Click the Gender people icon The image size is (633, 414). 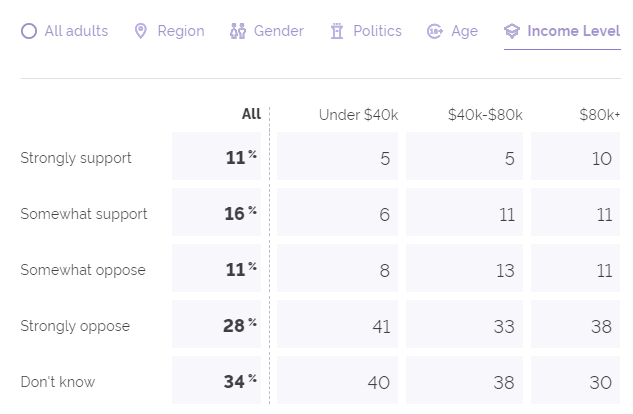coord(237,31)
